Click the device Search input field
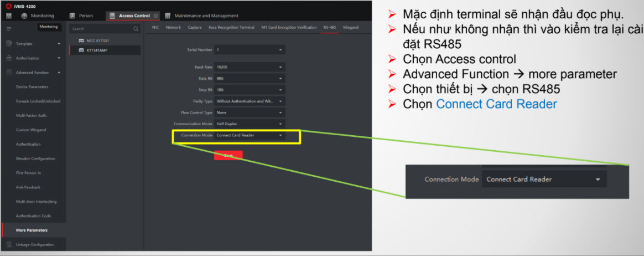This screenshot has height=256, width=644. tap(100, 29)
